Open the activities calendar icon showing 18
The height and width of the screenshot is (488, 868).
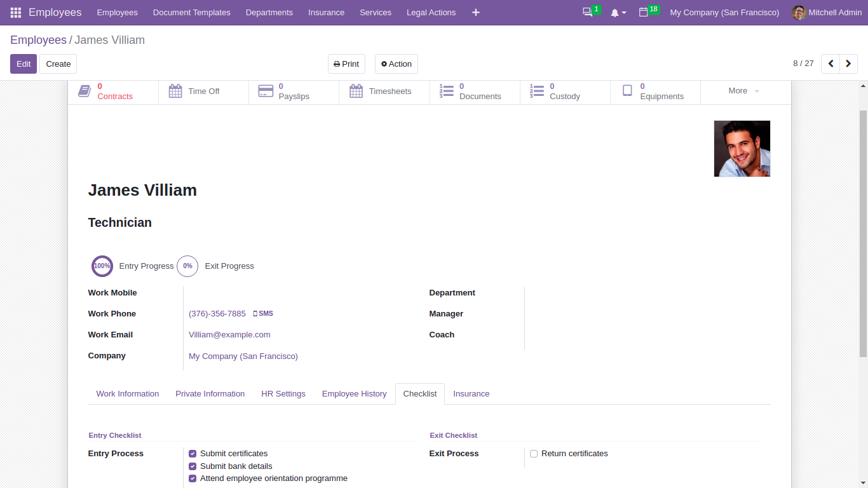click(644, 12)
